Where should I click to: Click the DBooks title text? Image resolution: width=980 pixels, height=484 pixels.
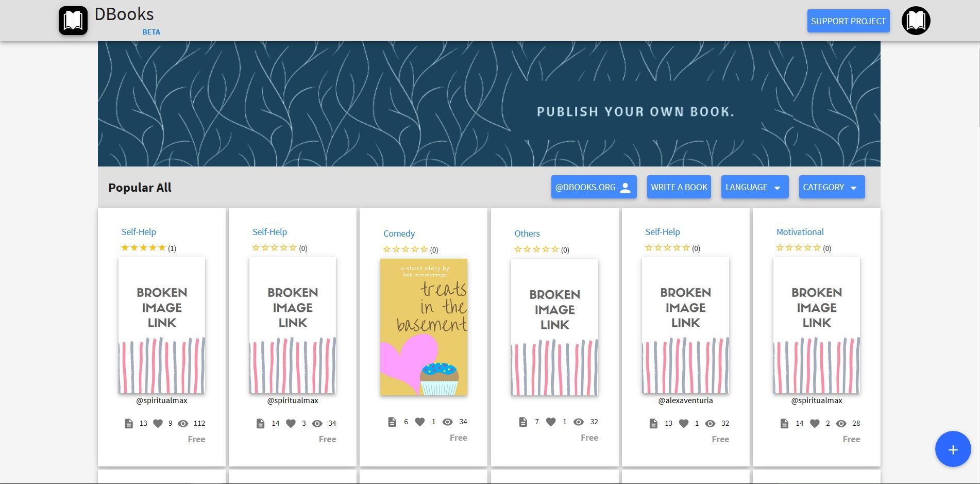124,14
